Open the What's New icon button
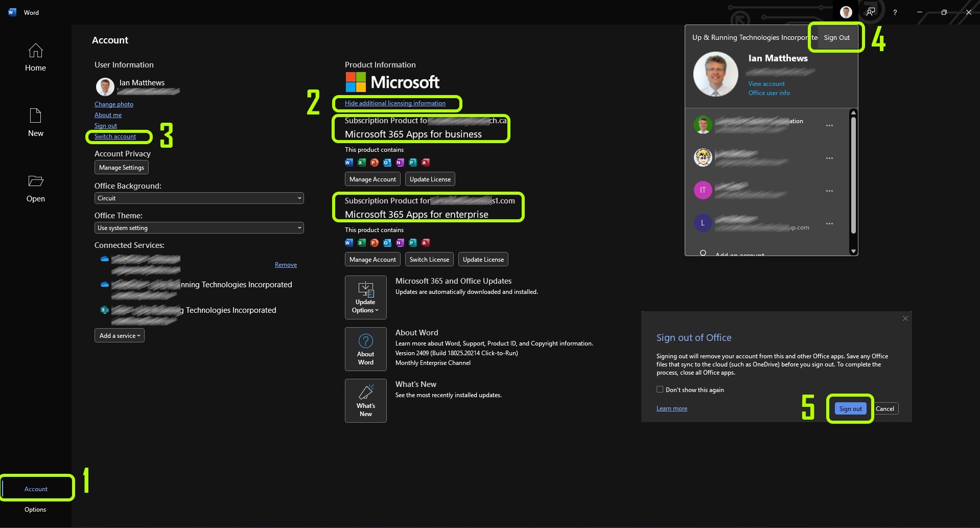The width and height of the screenshot is (980, 528). click(x=365, y=401)
